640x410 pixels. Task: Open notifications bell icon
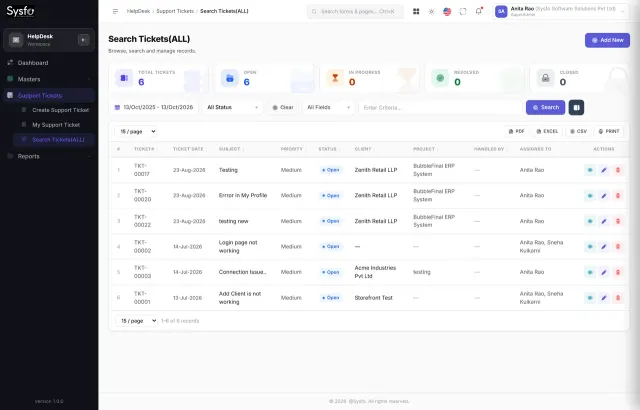pyautogui.click(x=478, y=11)
